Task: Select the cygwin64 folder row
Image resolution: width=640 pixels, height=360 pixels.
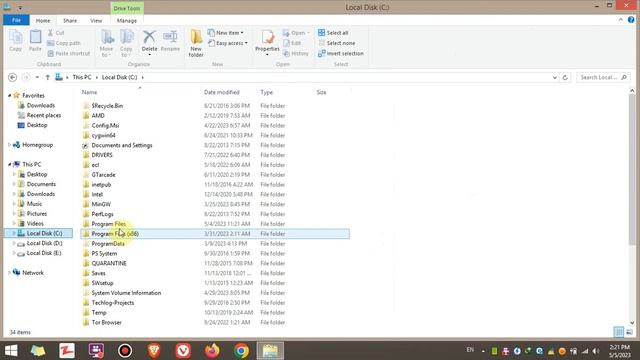Action: [215, 135]
